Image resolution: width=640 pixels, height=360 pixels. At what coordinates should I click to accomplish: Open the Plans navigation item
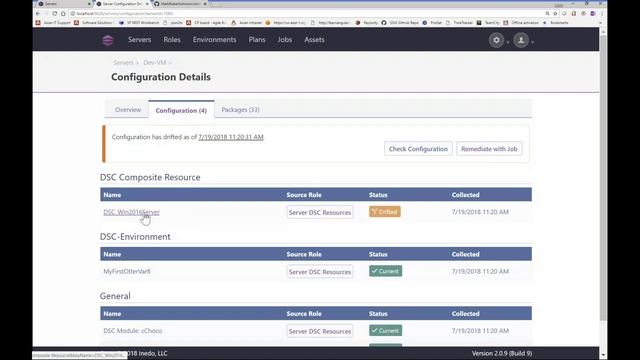(257, 40)
